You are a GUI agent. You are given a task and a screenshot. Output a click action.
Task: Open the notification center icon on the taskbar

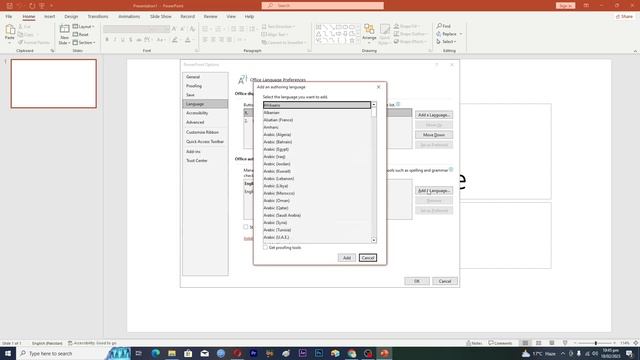[629, 353]
